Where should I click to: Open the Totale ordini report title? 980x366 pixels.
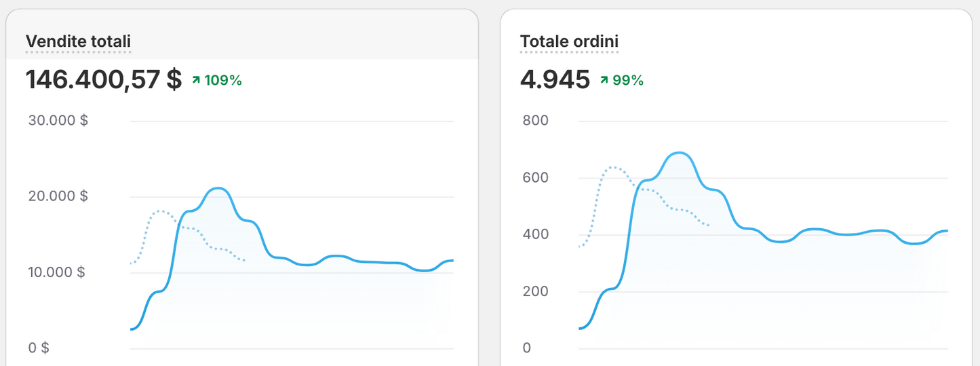(x=569, y=42)
